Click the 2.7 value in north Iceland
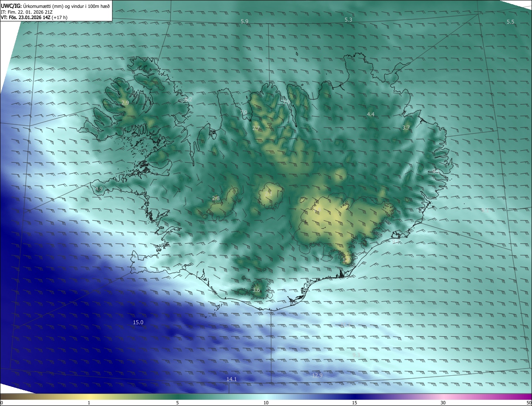Screen dimensions: 532x406 point(256,128)
